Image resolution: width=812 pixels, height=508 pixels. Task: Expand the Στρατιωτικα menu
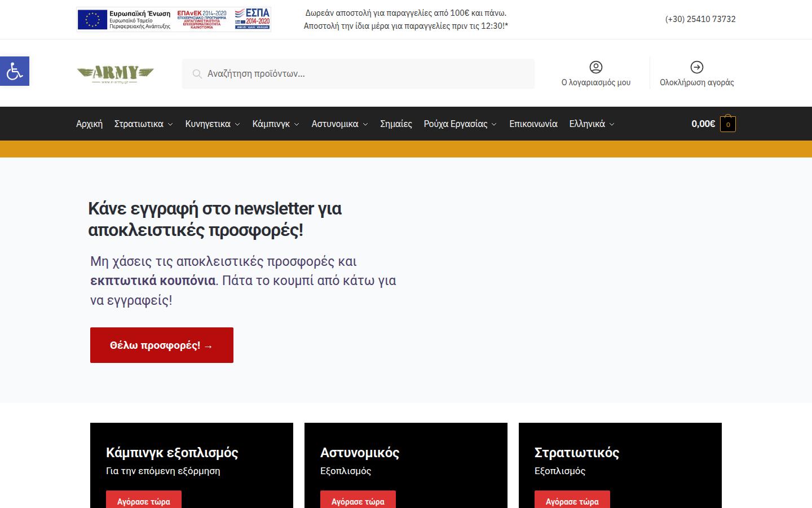point(144,124)
